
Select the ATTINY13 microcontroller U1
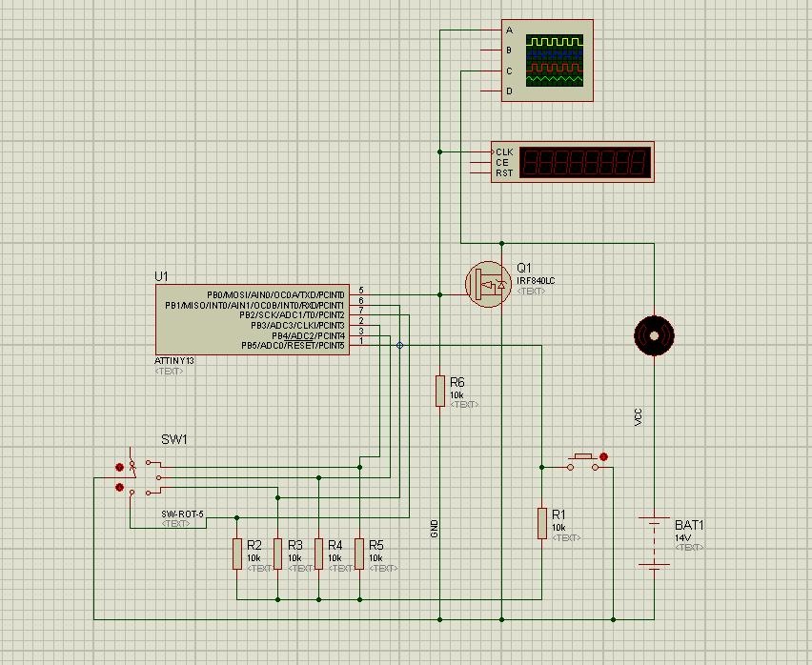click(x=253, y=320)
